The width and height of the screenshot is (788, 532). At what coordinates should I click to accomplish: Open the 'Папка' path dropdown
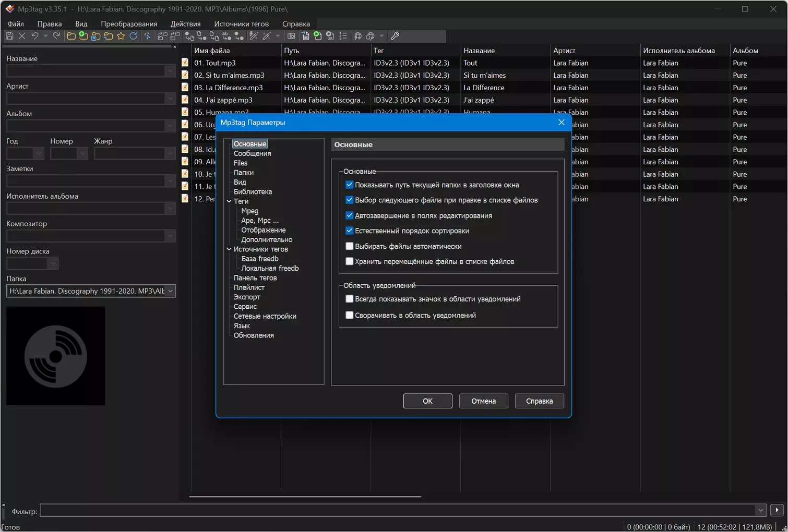tap(171, 291)
